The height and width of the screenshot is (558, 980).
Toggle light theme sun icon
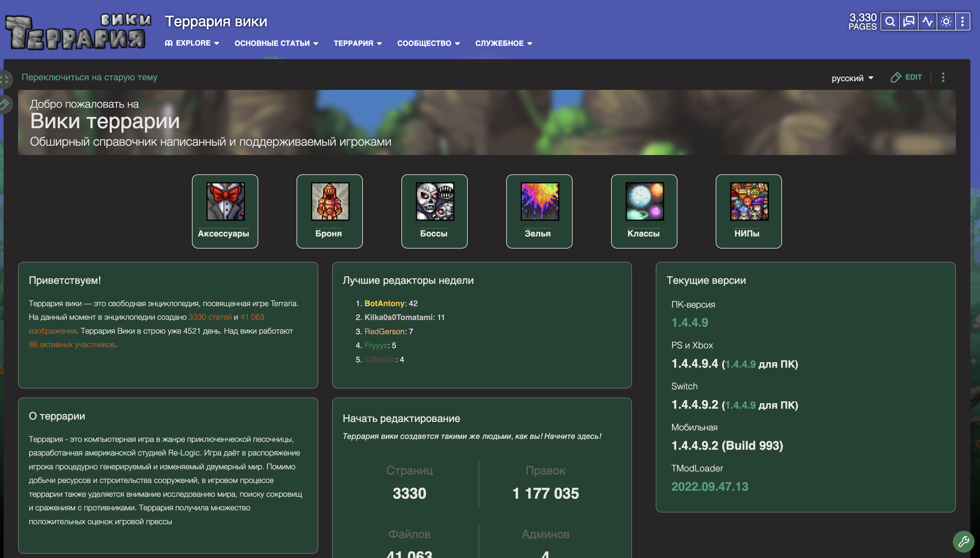946,21
